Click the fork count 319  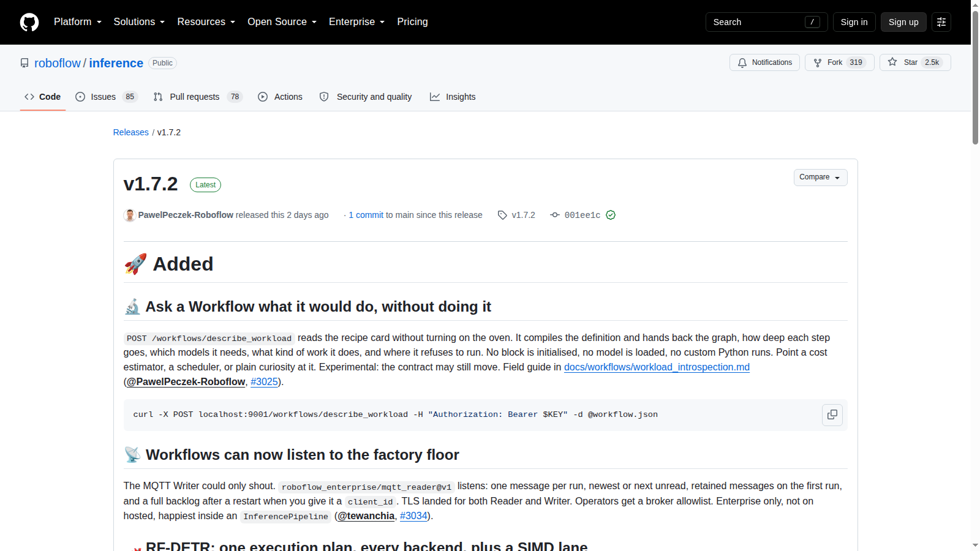click(x=856, y=62)
